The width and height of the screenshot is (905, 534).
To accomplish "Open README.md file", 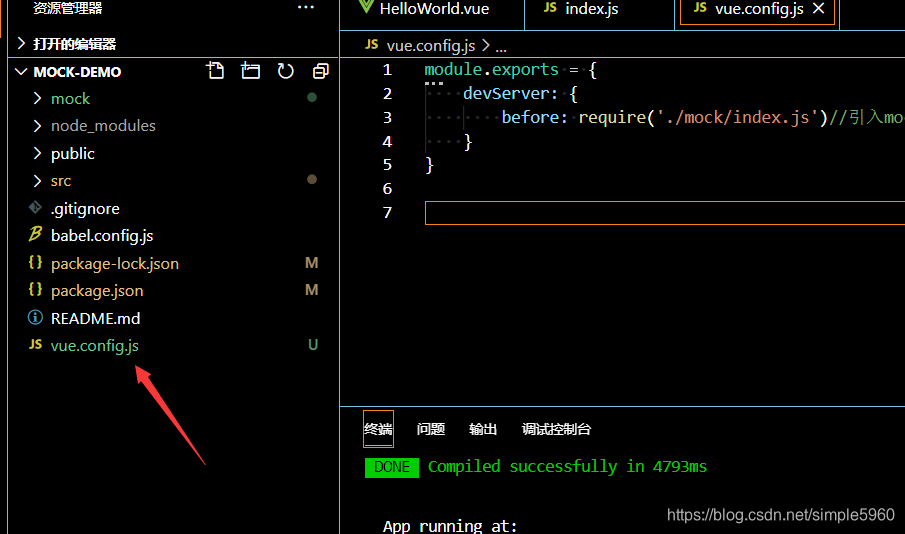I will click(x=95, y=318).
